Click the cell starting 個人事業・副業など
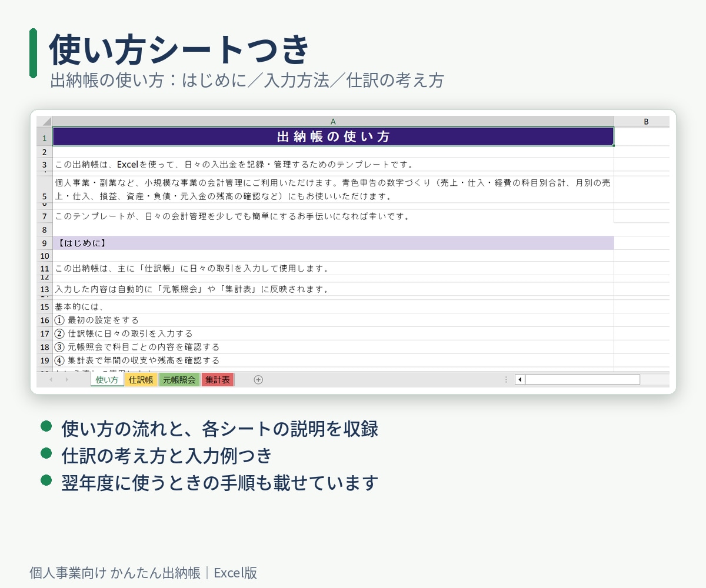 coord(333,189)
